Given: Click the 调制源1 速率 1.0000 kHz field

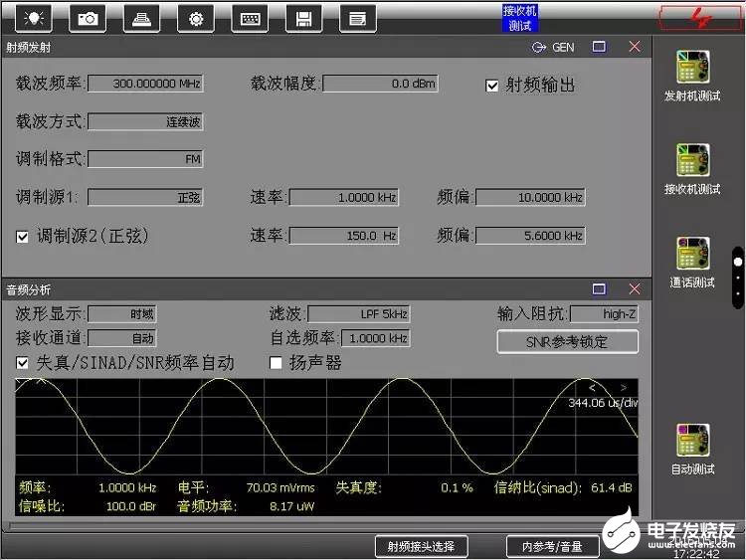Looking at the screenshot, I should (344, 197).
